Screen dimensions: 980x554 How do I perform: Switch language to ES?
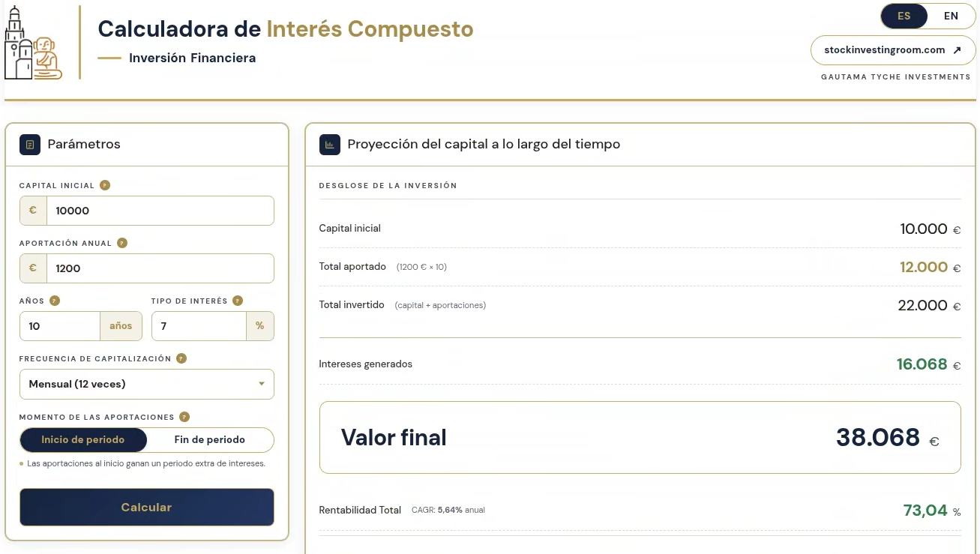pos(904,16)
